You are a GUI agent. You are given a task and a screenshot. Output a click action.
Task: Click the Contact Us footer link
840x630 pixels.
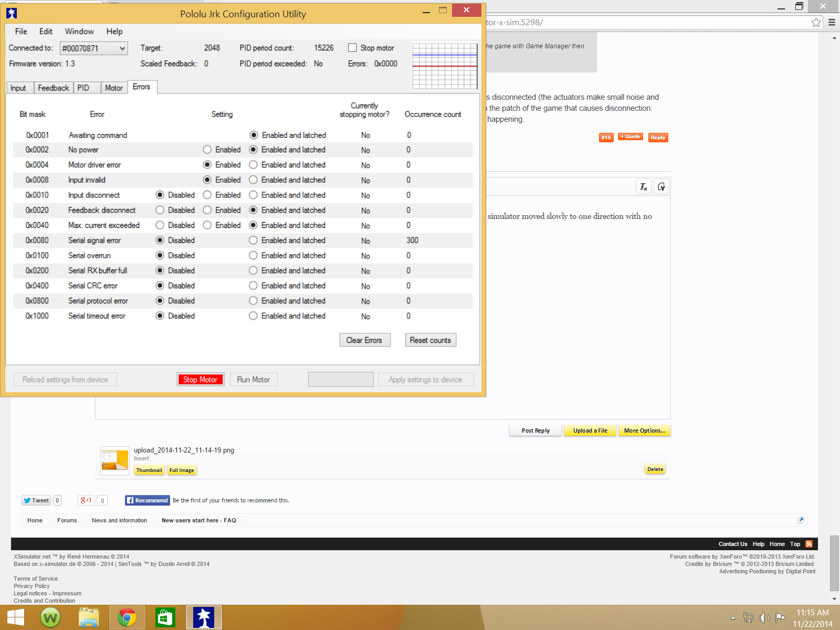tap(732, 544)
